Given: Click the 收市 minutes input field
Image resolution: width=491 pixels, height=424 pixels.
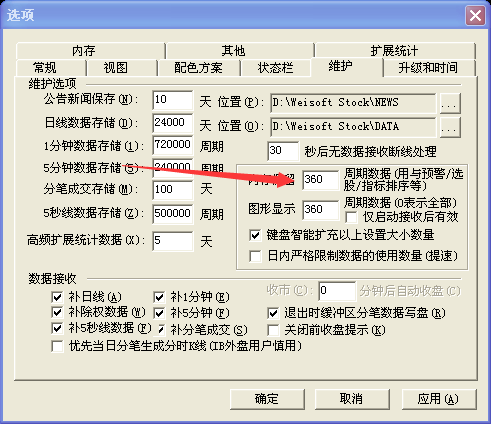Looking at the screenshot, I should pos(337,291).
